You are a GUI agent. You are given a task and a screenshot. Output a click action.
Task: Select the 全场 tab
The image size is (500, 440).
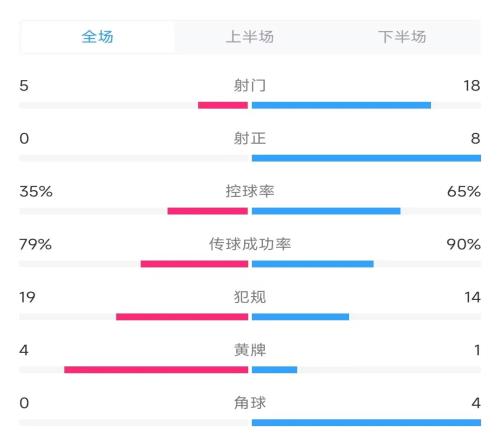[x=97, y=37]
